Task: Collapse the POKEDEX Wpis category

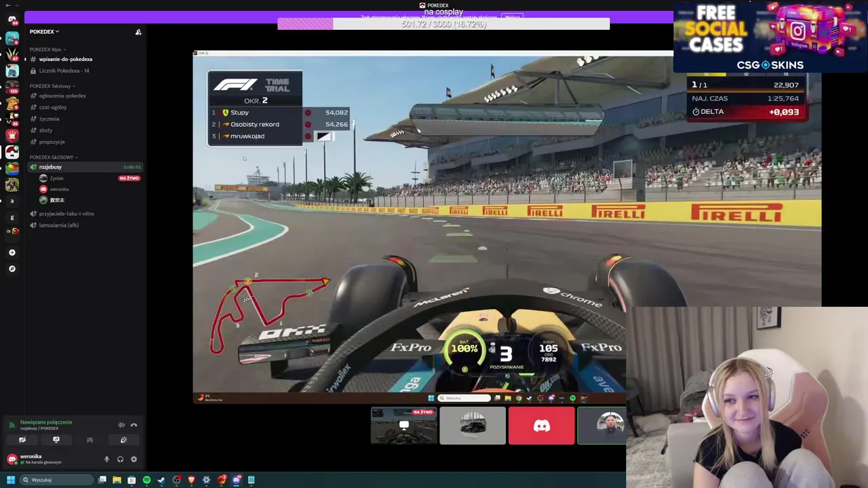Action: (47, 49)
